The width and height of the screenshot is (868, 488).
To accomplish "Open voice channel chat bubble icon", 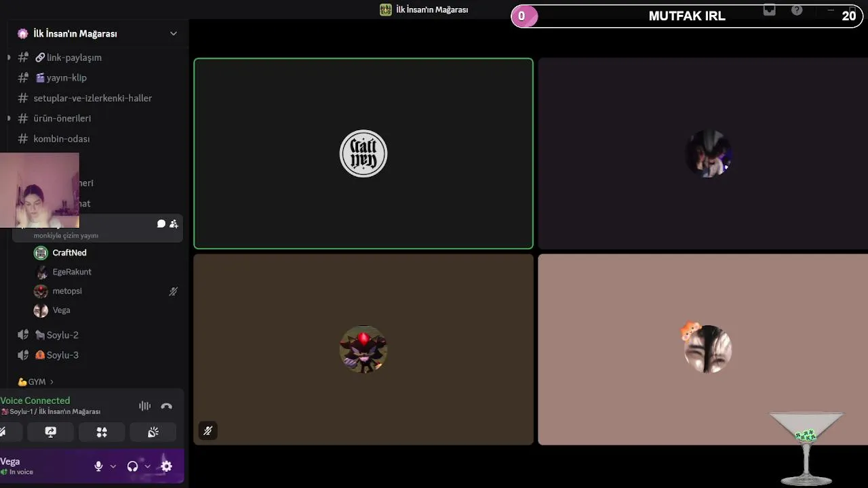I will pyautogui.click(x=161, y=224).
